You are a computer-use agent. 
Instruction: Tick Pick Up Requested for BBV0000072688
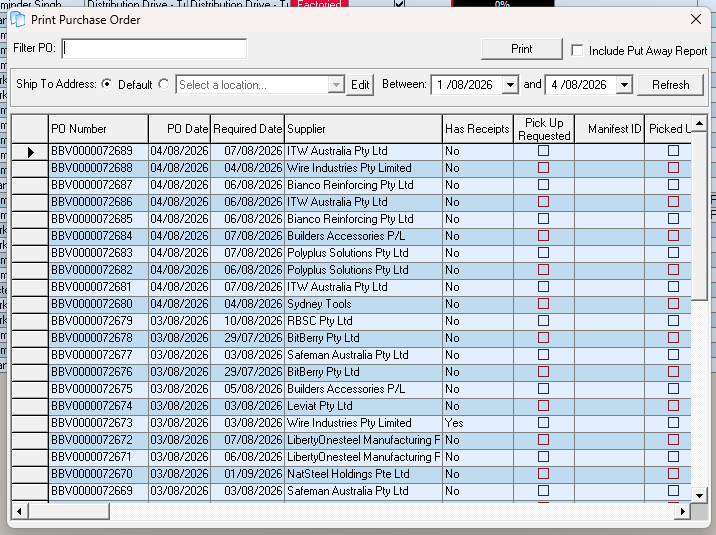[x=543, y=168]
